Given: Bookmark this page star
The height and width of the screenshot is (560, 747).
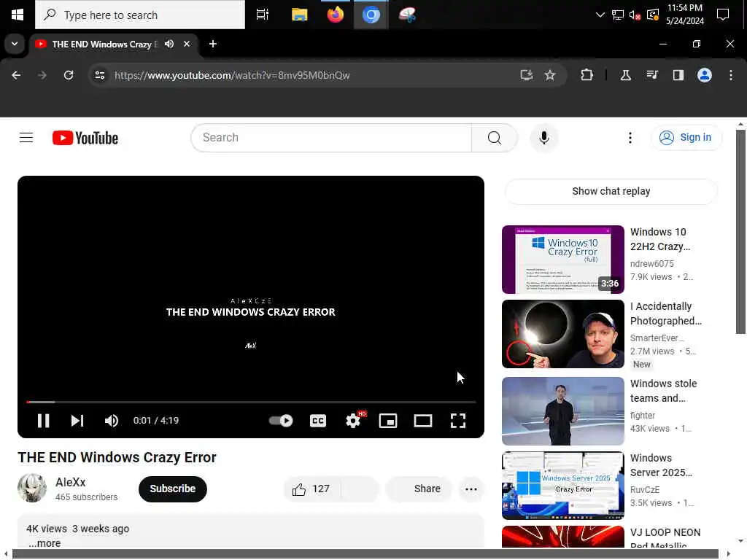Looking at the screenshot, I should (x=550, y=75).
